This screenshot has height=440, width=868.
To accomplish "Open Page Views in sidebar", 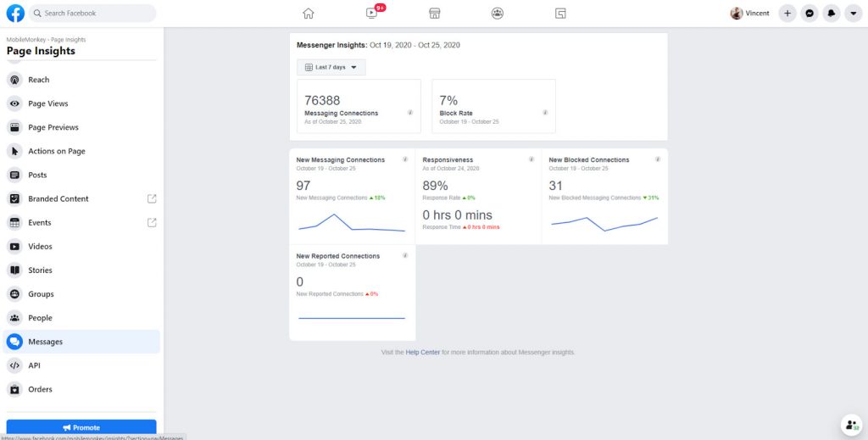I will pyautogui.click(x=81, y=103).
